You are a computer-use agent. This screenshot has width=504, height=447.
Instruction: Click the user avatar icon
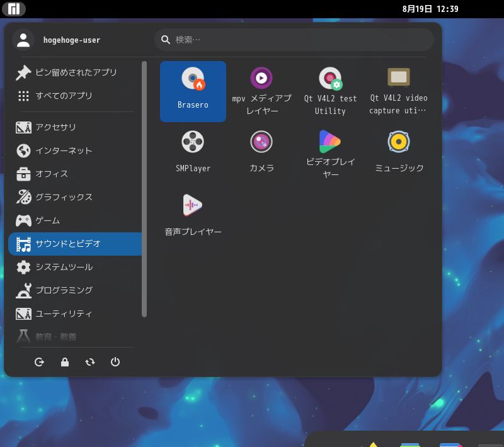tap(23, 40)
